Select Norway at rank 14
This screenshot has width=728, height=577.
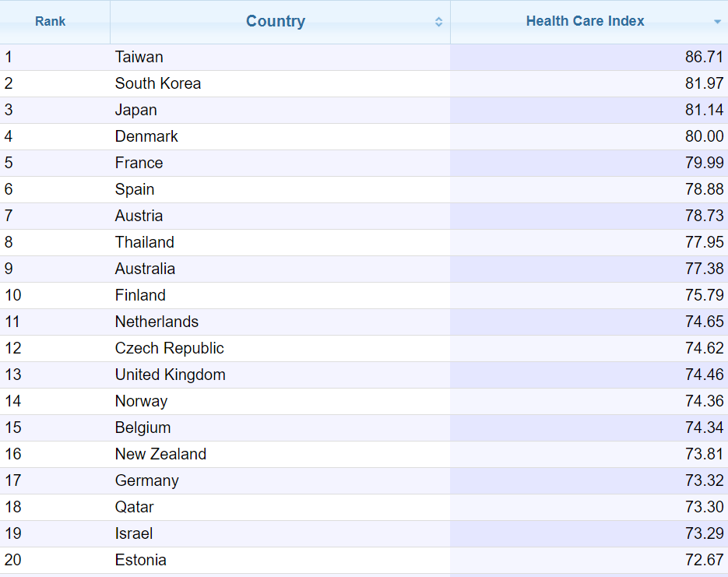point(141,401)
